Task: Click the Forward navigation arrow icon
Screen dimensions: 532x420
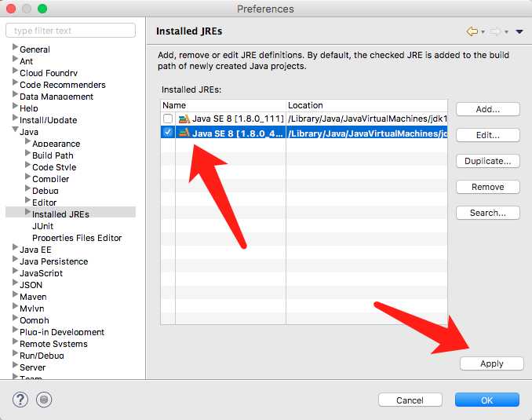Action: point(496,31)
